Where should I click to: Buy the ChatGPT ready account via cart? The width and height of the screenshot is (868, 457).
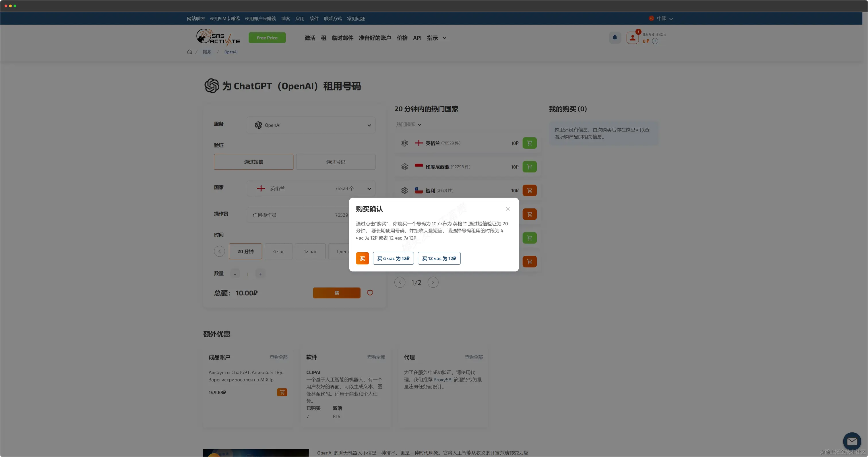282,392
